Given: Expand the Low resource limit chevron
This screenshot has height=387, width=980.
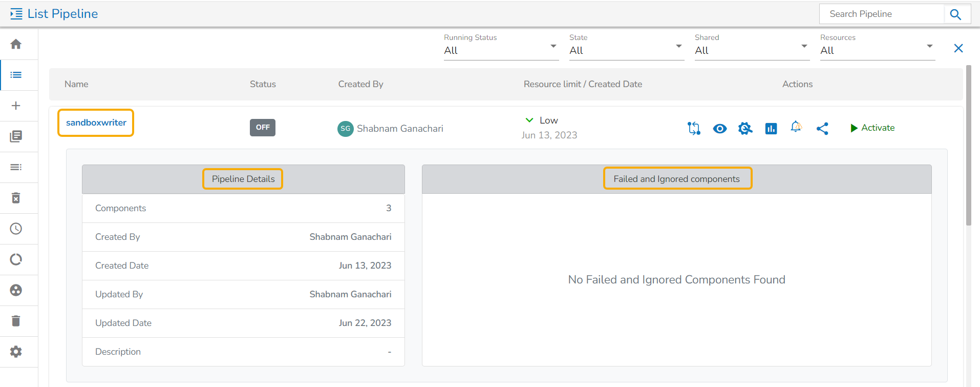Looking at the screenshot, I should 529,120.
